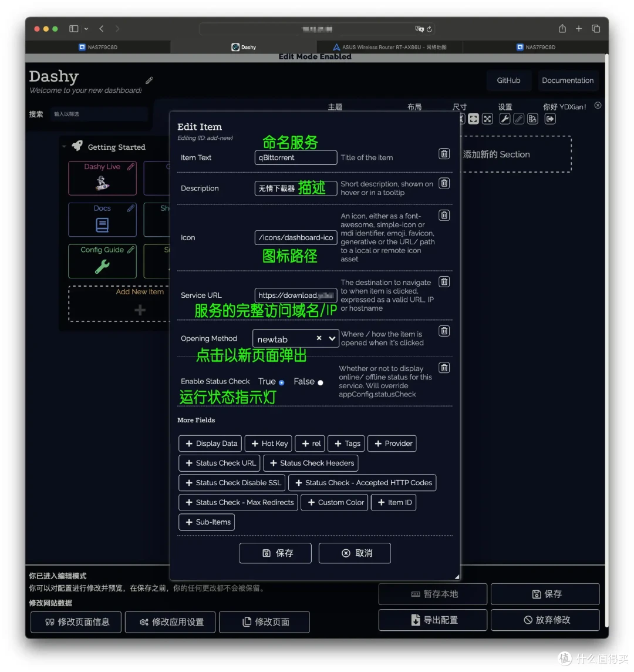Add the Provider field
The height and width of the screenshot is (672, 634).
[x=392, y=443]
